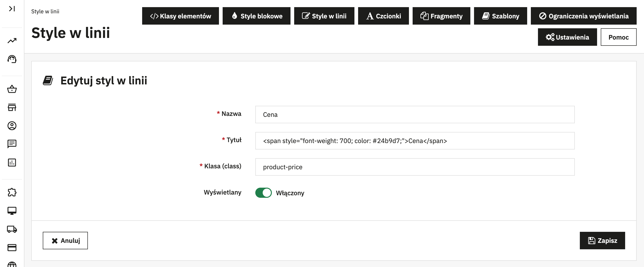This screenshot has height=267, width=644.
Task: Open the trending statistics sidebar icon
Action: [x=12, y=40]
